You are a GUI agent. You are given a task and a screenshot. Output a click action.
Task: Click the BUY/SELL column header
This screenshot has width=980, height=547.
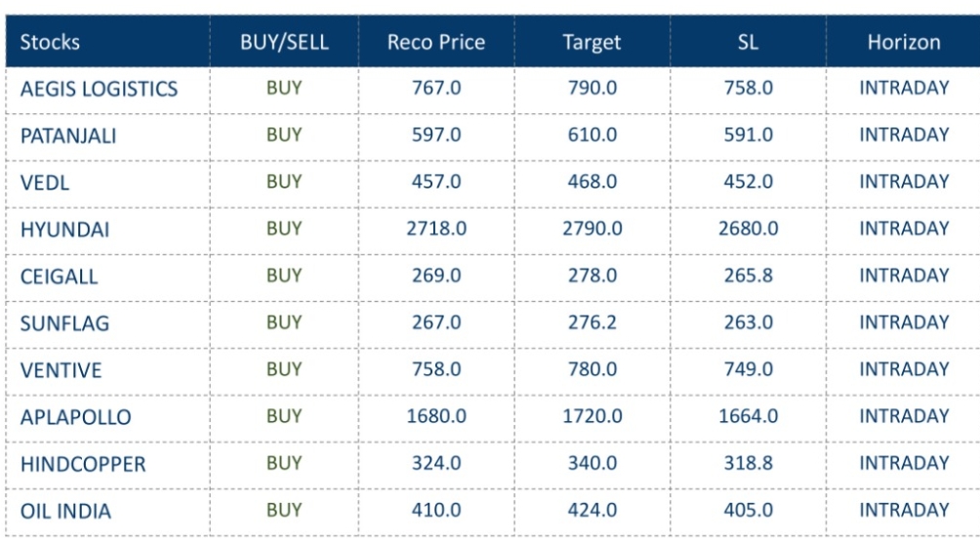[x=284, y=42]
